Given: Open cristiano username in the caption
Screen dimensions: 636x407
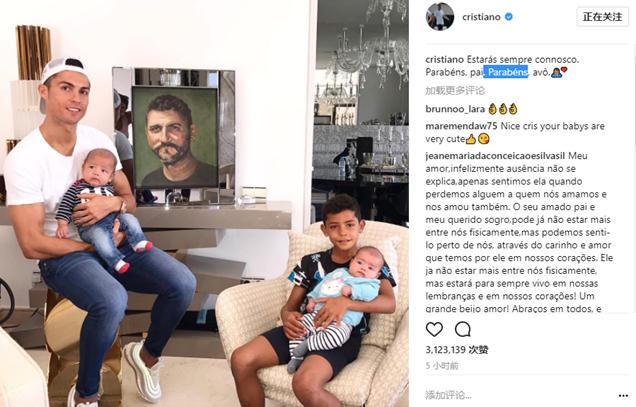Looking at the screenshot, I should [x=445, y=59].
